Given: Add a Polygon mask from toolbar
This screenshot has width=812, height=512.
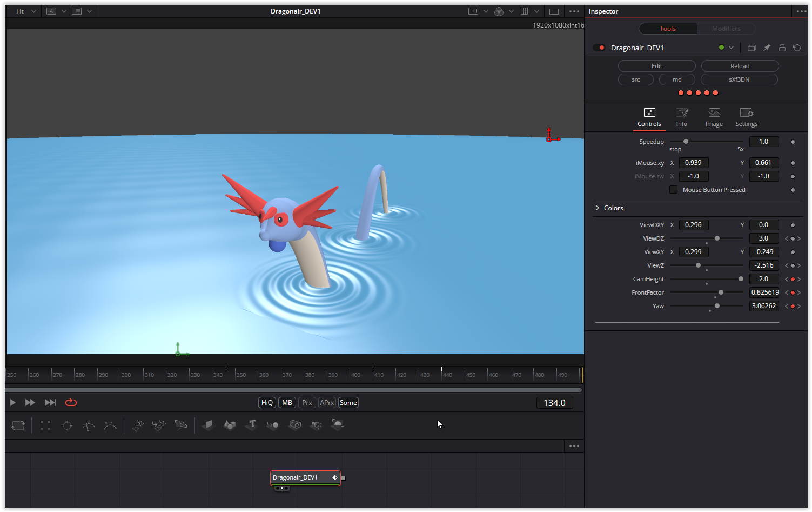Looking at the screenshot, I should pos(89,425).
